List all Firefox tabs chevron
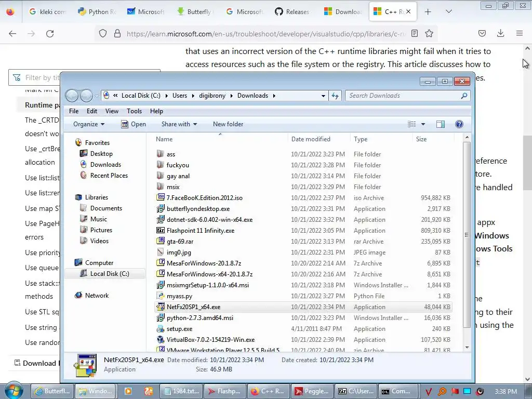Image resolution: width=532 pixels, height=399 pixels. [x=448, y=11]
